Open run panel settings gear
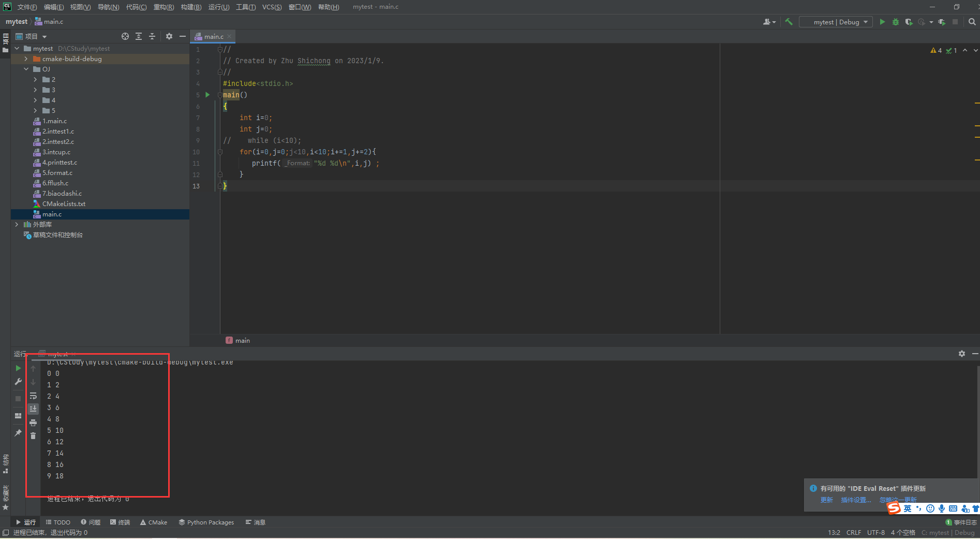Screen dimensions: 980x539 point(962,354)
